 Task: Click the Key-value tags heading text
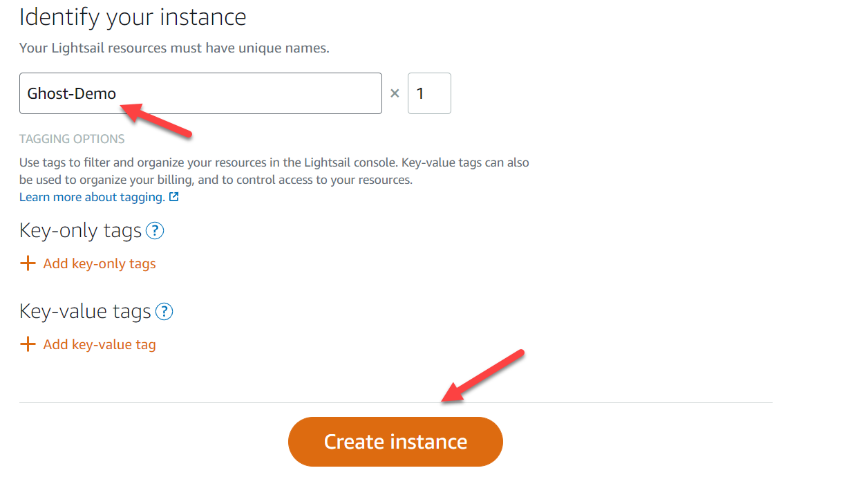85,311
